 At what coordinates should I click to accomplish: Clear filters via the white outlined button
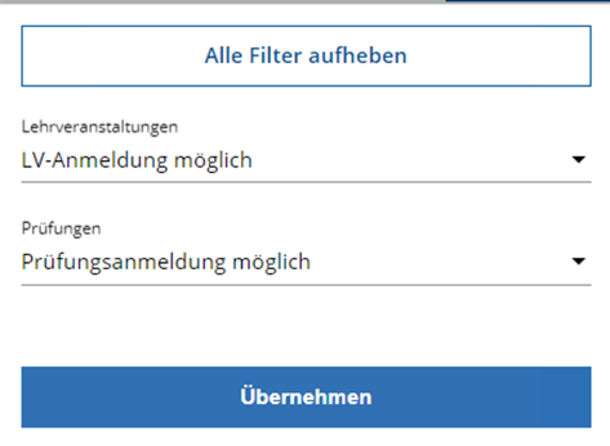pos(305,55)
